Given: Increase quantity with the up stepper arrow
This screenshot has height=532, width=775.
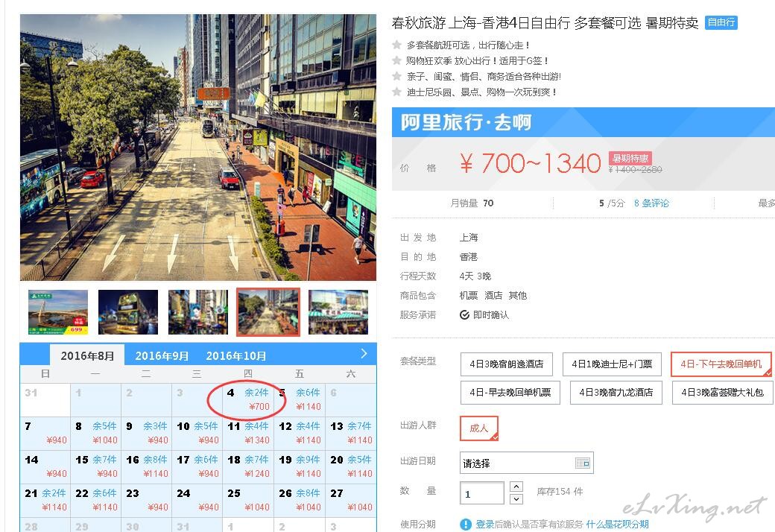Looking at the screenshot, I should 516,487.
